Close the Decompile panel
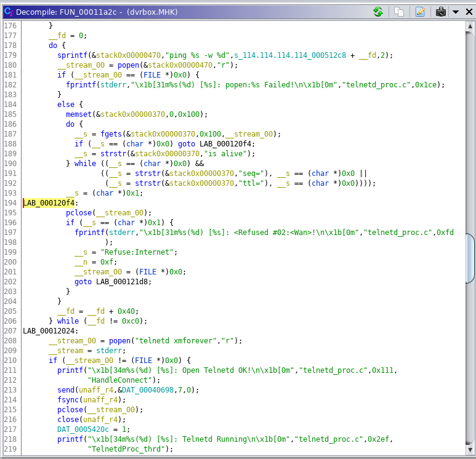Screen dimensions: 476x459 [469, 12]
